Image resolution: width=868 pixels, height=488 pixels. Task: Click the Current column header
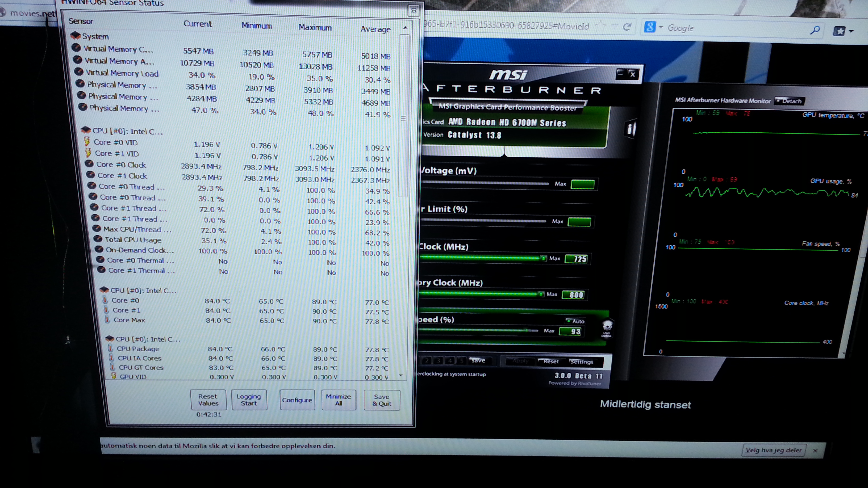(x=198, y=24)
